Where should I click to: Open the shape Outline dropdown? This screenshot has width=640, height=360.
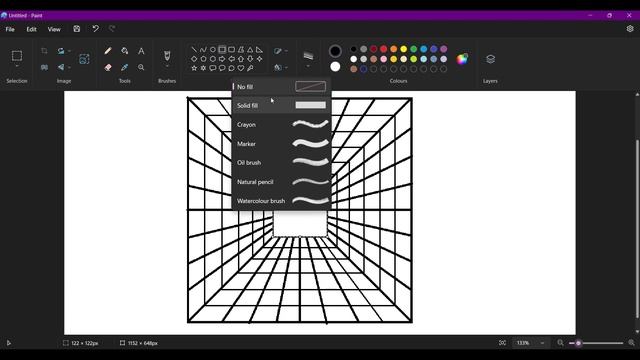[281, 51]
